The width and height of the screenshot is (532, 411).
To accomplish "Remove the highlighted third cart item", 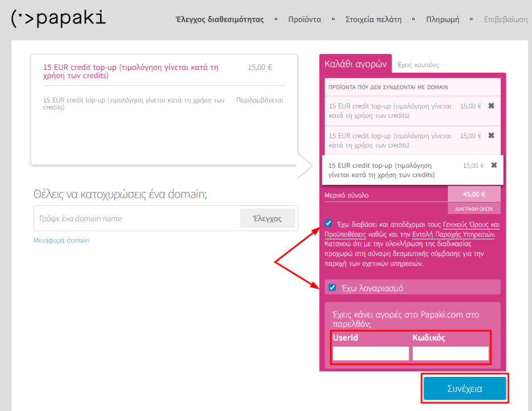I will (x=494, y=165).
